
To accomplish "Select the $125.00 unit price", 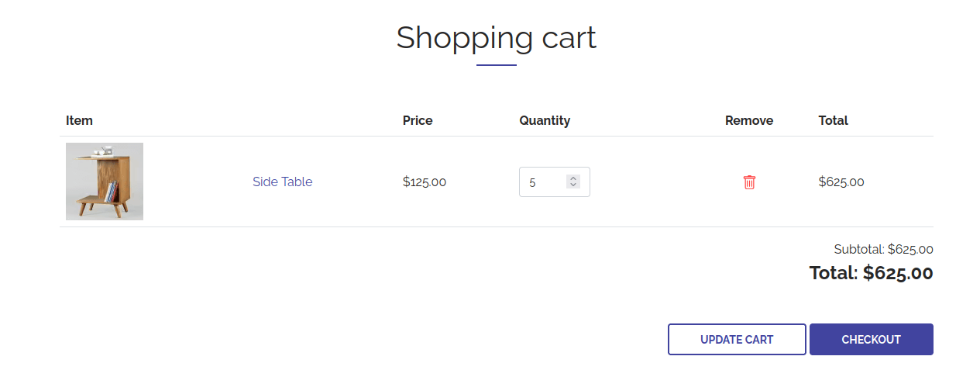I will pyautogui.click(x=425, y=182).
